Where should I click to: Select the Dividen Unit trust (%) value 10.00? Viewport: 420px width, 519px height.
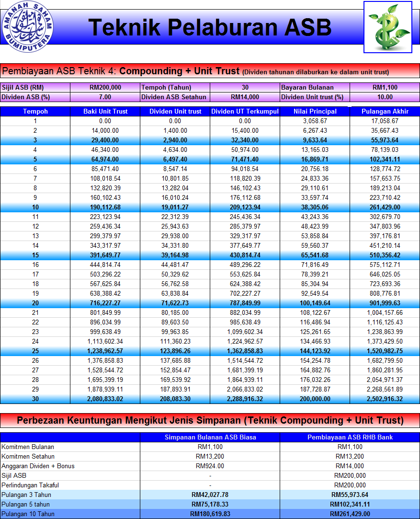pos(385,97)
